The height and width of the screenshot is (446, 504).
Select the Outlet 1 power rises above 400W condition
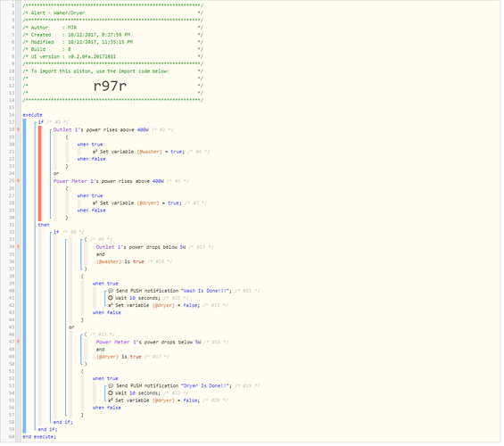pyautogui.click(x=101, y=130)
